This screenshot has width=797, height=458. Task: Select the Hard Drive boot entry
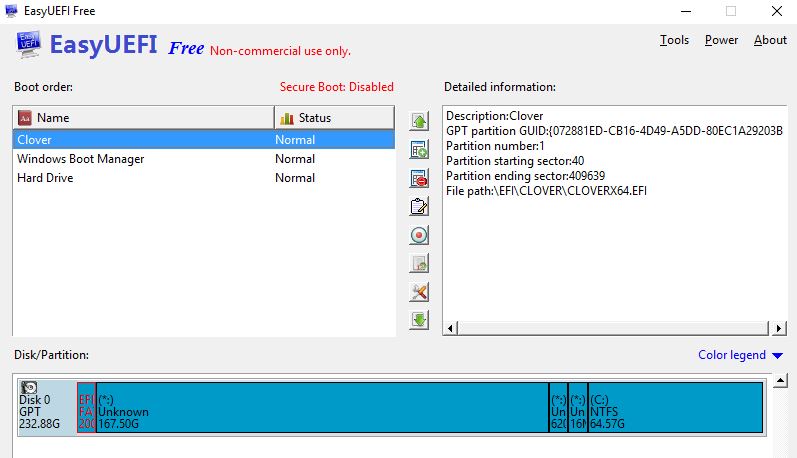coord(203,178)
